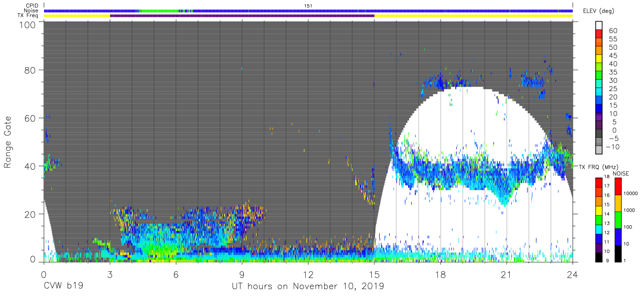
Task: Pick the cyan 12–13 TX FRQ colorbar segment
Action: pos(599,229)
